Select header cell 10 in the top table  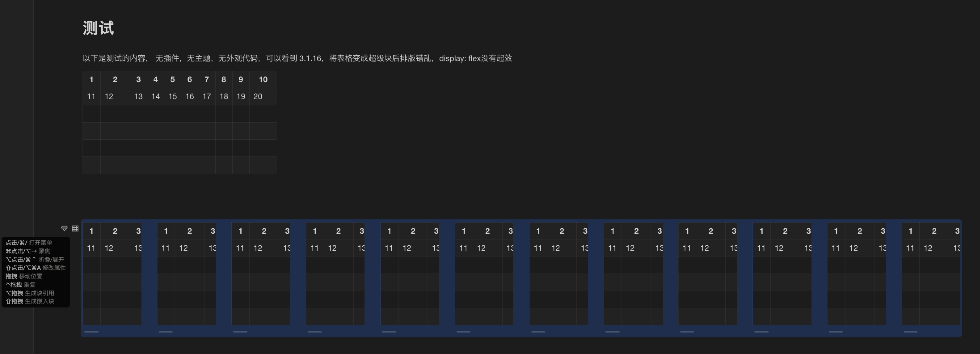pos(263,80)
